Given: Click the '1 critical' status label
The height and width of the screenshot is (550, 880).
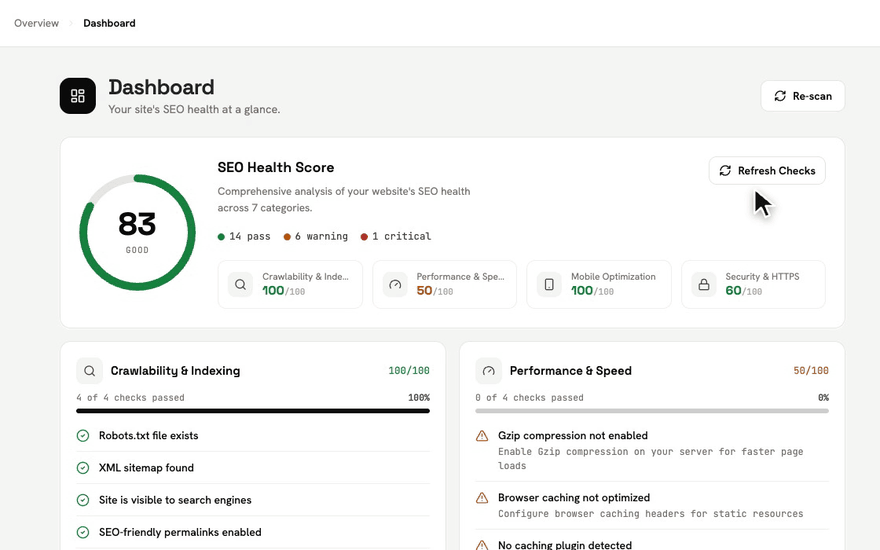Looking at the screenshot, I should click(396, 236).
